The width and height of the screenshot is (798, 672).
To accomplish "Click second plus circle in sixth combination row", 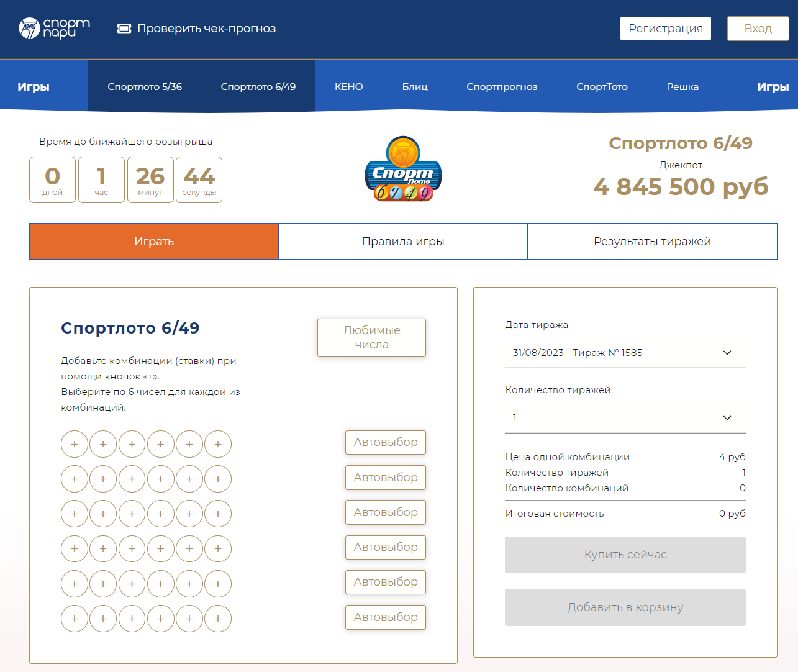I will coord(103,619).
